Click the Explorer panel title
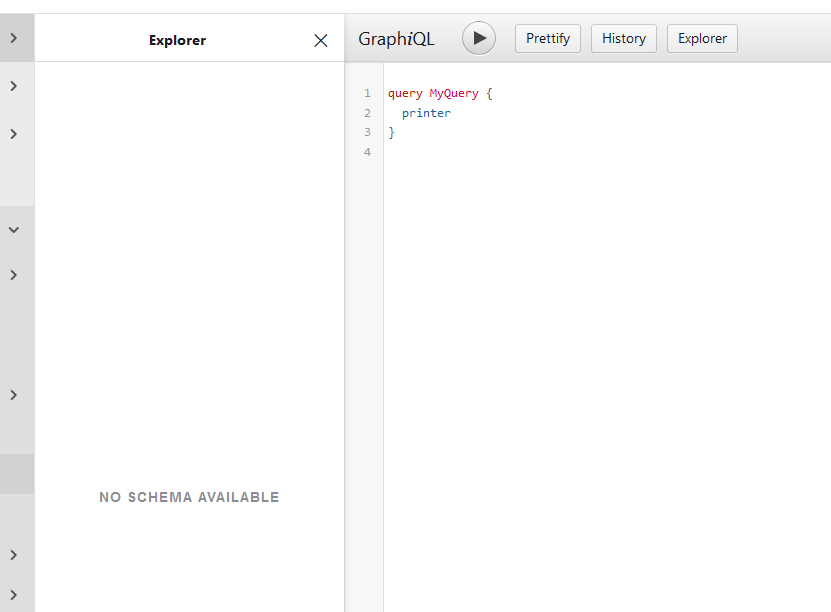 tap(177, 40)
